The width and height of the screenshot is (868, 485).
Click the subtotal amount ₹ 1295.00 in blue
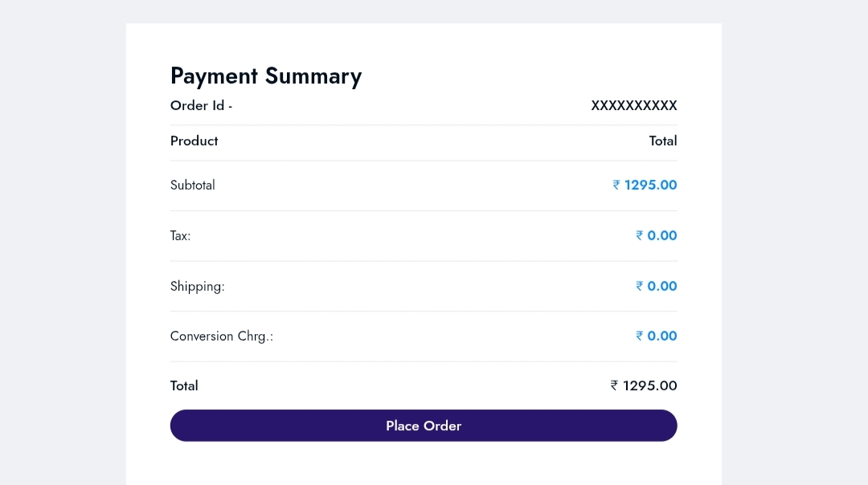point(645,185)
